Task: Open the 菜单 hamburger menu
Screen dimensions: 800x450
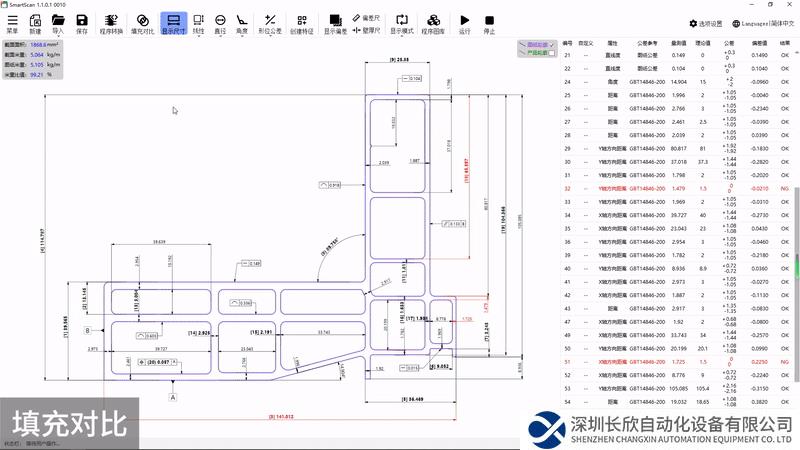Action: tap(13, 21)
